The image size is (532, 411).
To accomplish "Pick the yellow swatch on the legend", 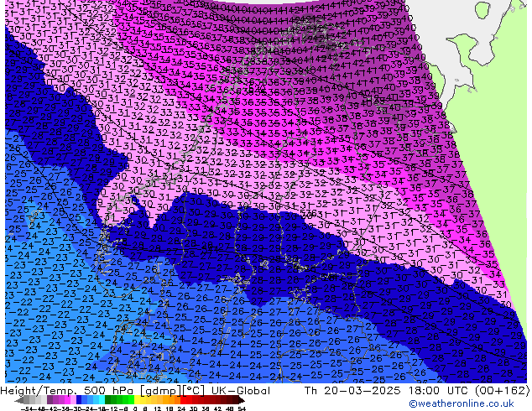I will click(137, 401).
